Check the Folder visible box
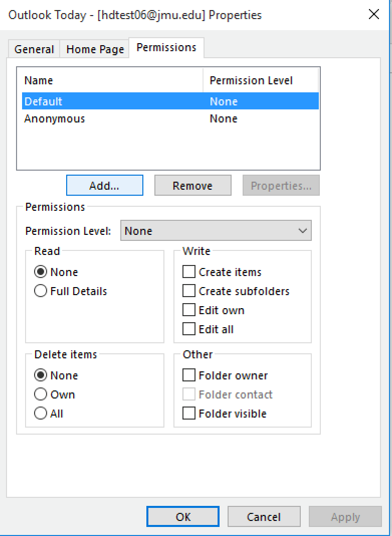The height and width of the screenshot is (536, 392). point(189,413)
